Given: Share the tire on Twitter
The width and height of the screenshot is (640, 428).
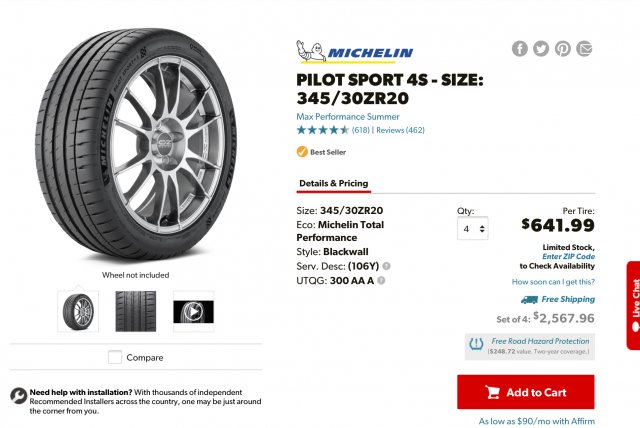Looking at the screenshot, I should [541, 49].
